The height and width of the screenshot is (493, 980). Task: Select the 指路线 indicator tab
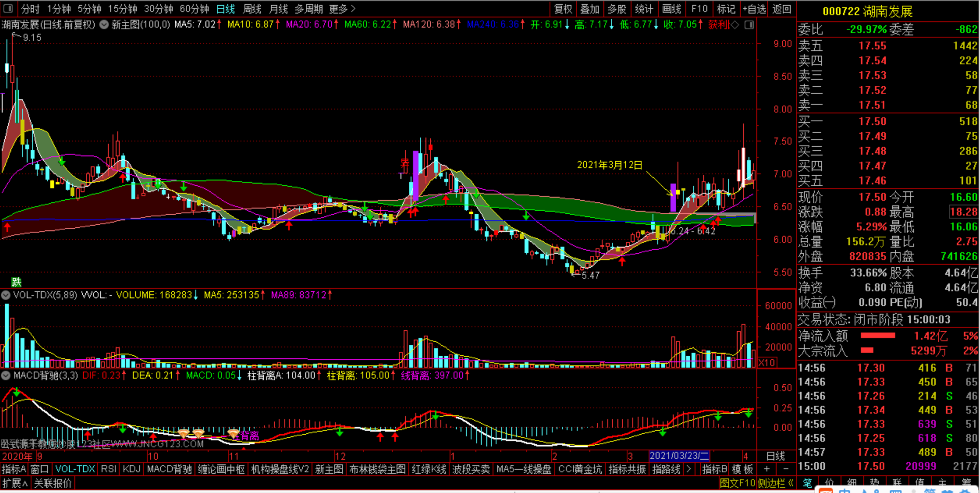click(x=666, y=469)
